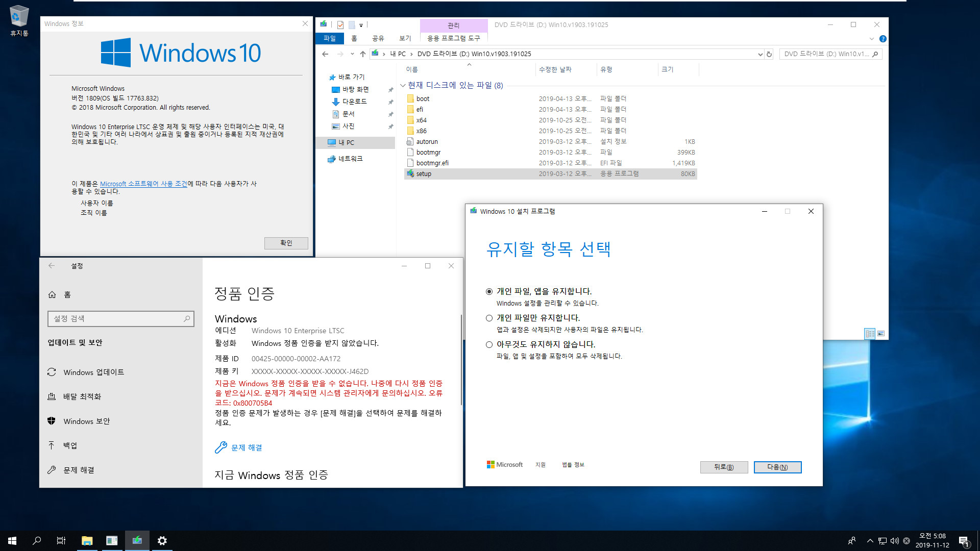Open the 홈 tab in Explorer ribbon
The height and width of the screenshot is (551, 980).
(354, 38)
